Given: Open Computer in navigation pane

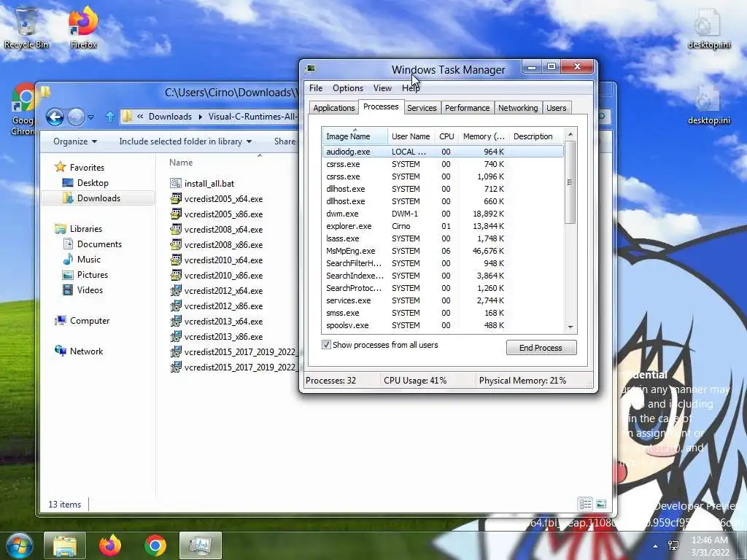Looking at the screenshot, I should [x=90, y=321].
